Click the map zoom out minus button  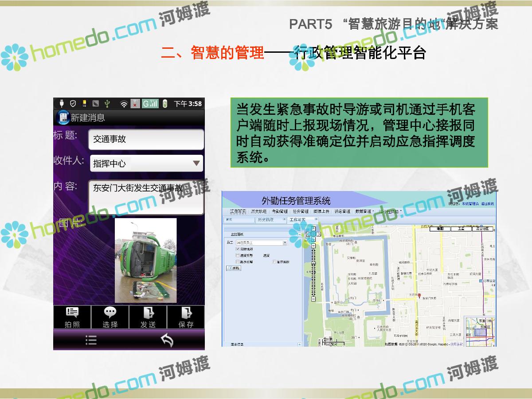(313, 299)
